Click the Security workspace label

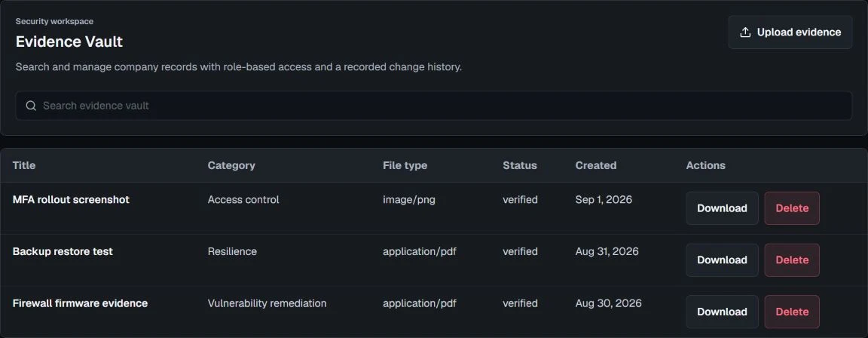point(54,21)
